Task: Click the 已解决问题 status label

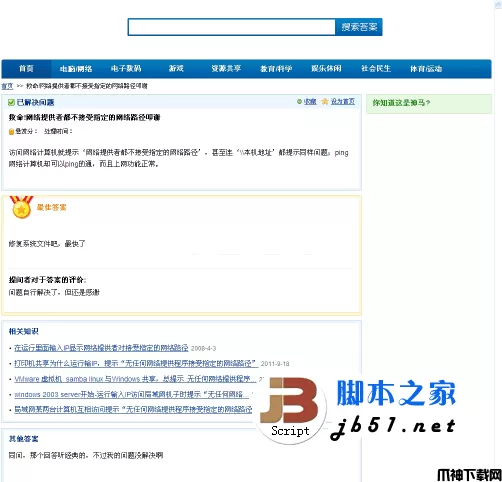Action: click(35, 102)
